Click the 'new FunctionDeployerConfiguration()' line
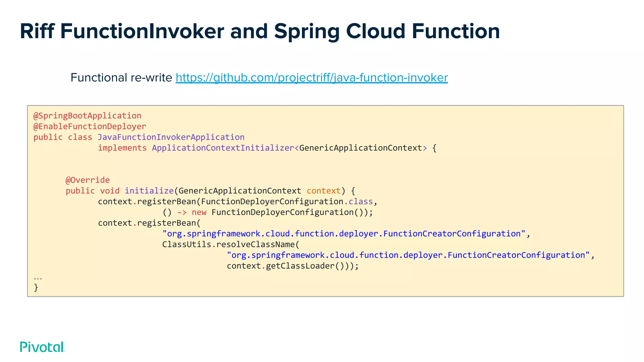The height and width of the screenshot is (362, 644). (x=268, y=212)
